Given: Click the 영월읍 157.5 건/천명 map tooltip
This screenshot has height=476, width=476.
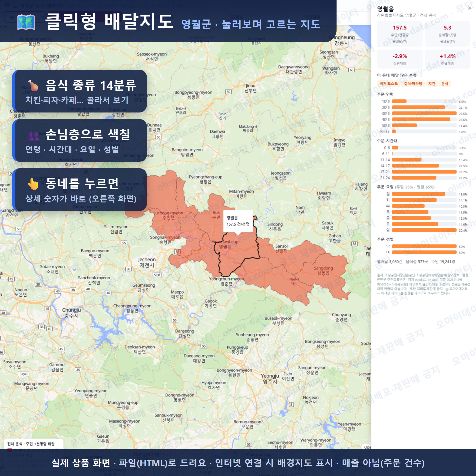Looking at the screenshot, I should (238, 221).
